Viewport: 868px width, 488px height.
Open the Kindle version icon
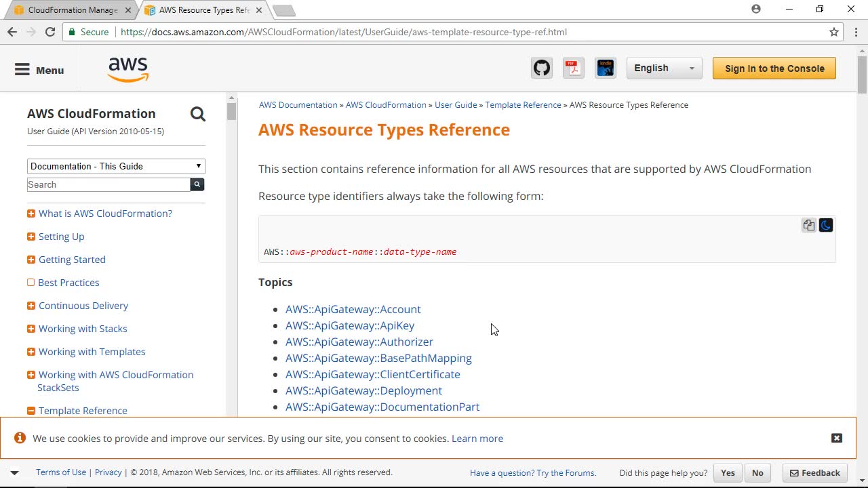pos(605,68)
